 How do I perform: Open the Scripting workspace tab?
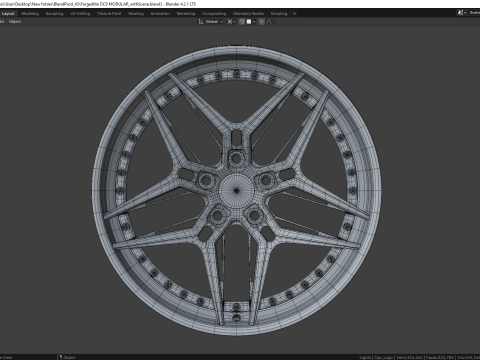tap(279, 14)
